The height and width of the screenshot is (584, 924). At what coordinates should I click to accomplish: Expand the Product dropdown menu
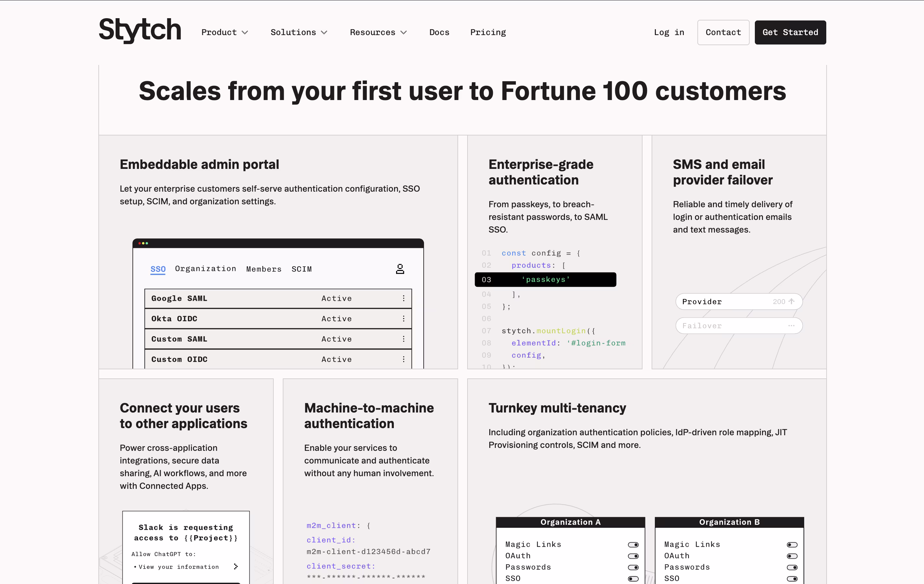[x=224, y=32]
